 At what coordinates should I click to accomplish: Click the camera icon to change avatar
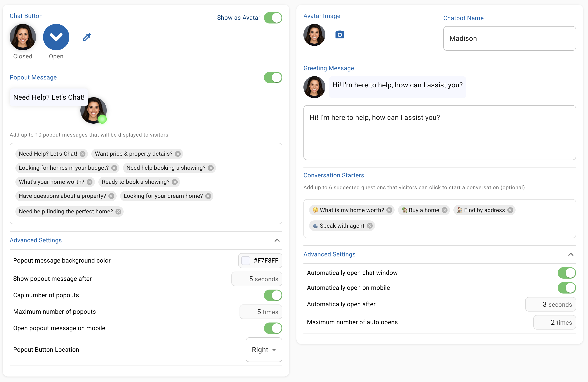tap(340, 35)
